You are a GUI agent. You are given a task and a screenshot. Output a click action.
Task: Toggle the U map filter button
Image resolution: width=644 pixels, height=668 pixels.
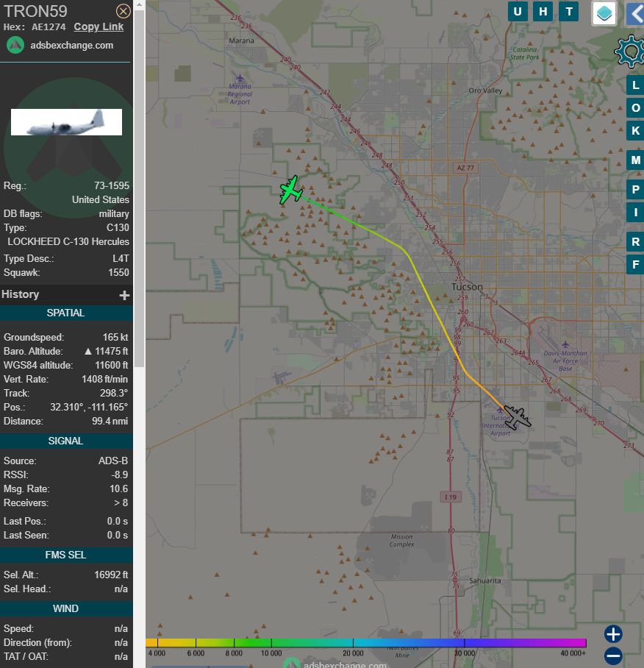(518, 12)
